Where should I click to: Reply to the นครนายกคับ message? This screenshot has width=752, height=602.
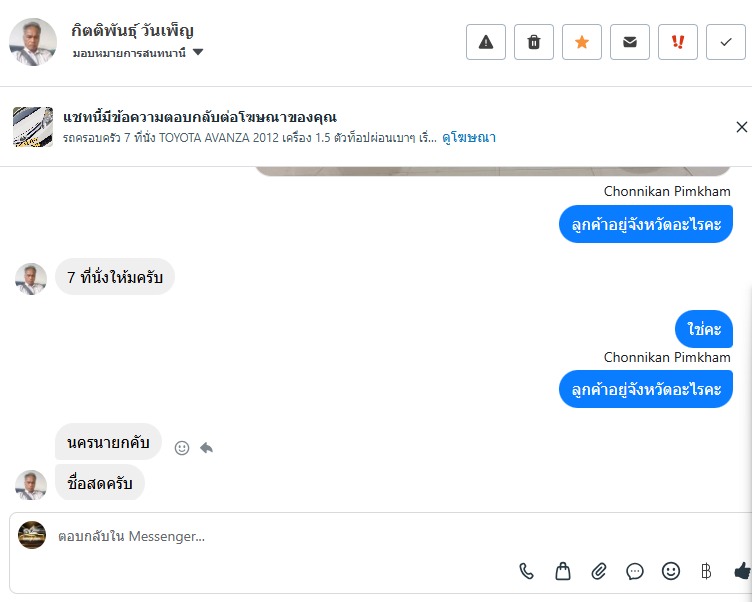coord(206,448)
